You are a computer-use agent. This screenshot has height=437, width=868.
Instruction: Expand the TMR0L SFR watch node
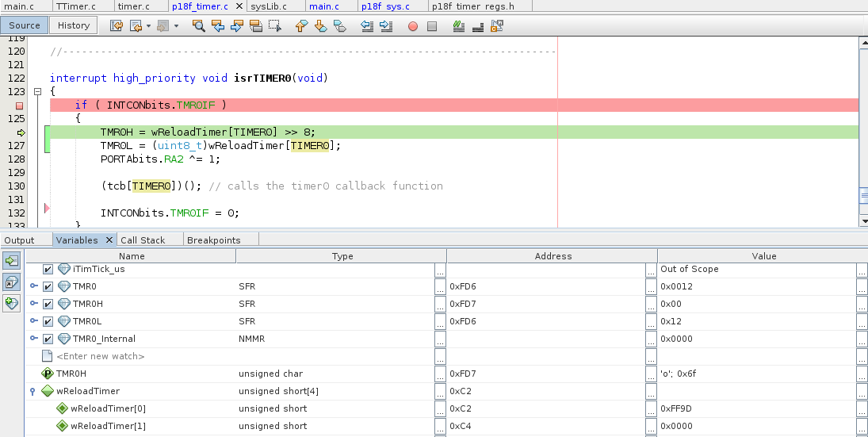click(34, 321)
